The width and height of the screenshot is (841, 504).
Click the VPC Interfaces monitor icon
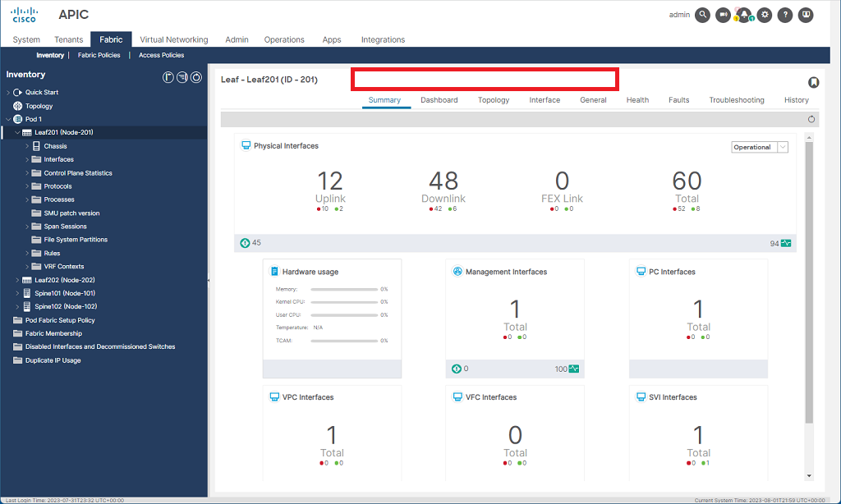pyautogui.click(x=274, y=396)
